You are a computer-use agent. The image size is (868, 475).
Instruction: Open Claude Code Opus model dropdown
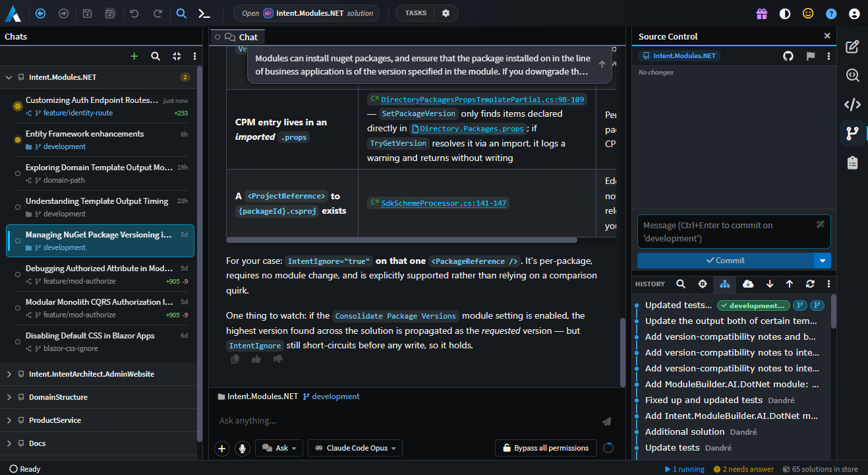tap(355, 448)
